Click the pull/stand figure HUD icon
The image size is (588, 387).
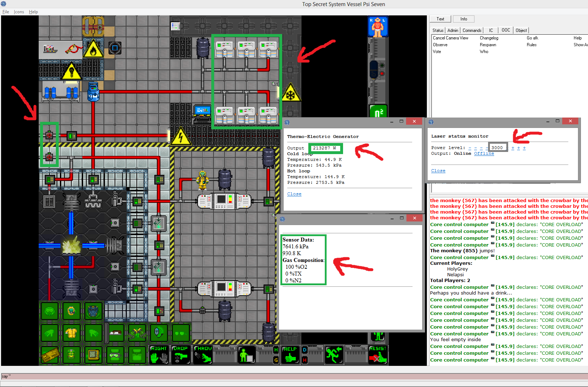(x=246, y=354)
